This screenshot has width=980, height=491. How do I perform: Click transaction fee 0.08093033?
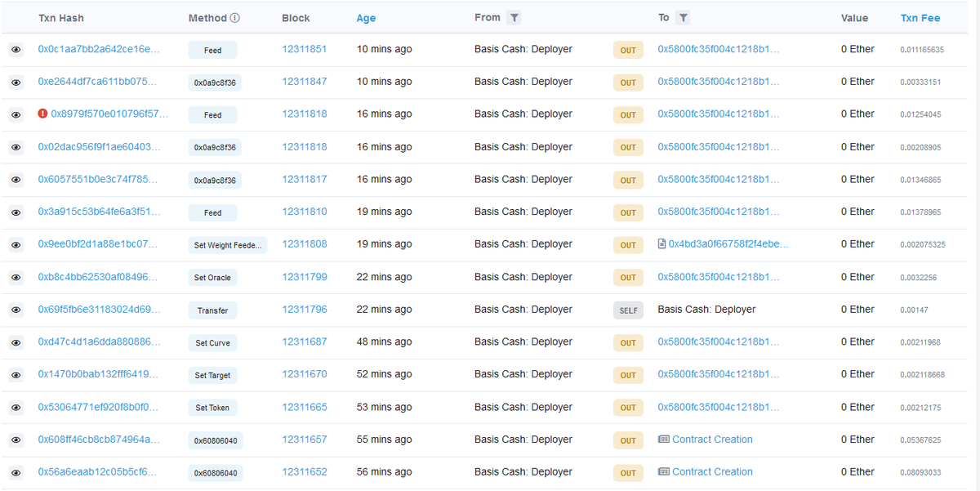tap(920, 473)
